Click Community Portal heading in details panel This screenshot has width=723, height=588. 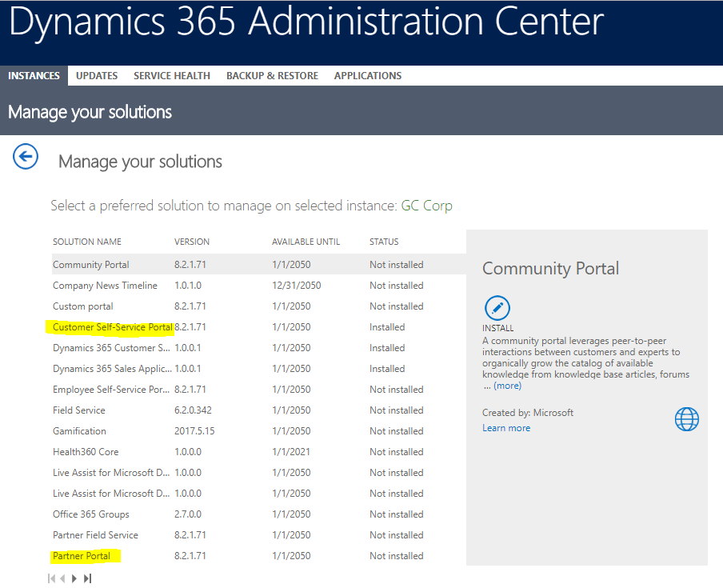[x=550, y=269]
